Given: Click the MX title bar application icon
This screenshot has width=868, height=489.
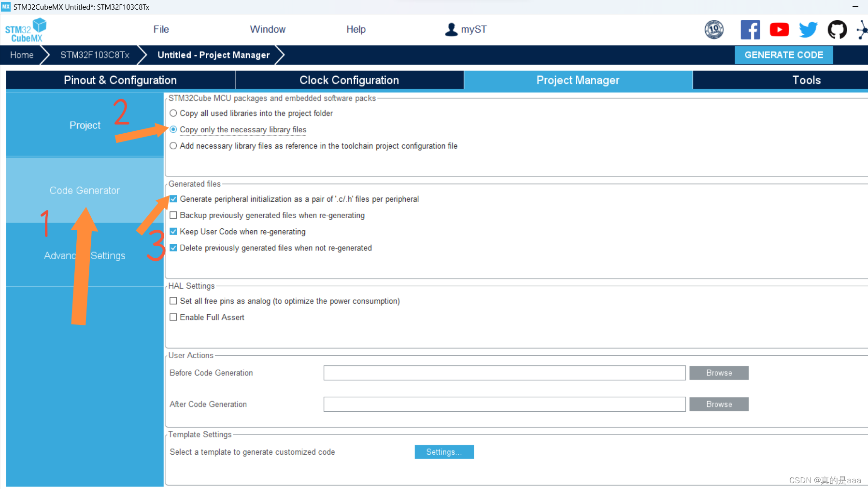Looking at the screenshot, I should coord(6,7).
